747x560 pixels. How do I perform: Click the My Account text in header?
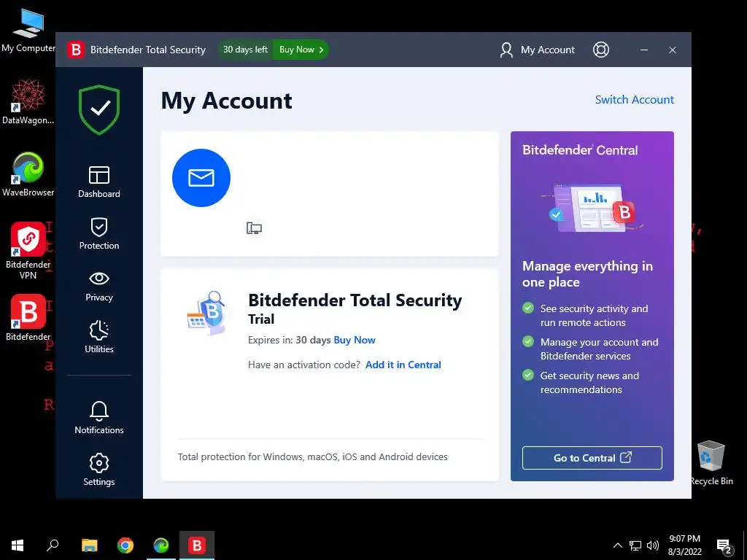tap(547, 50)
